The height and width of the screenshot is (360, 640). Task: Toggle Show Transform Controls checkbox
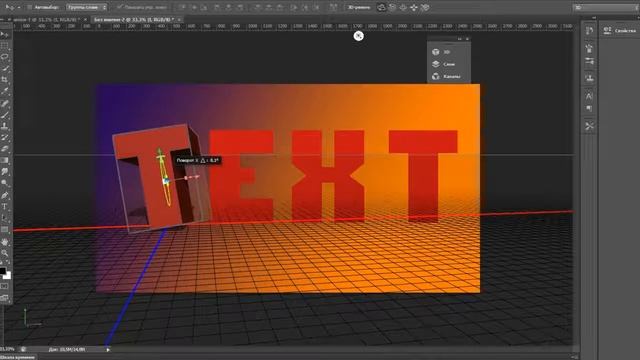point(120,7)
